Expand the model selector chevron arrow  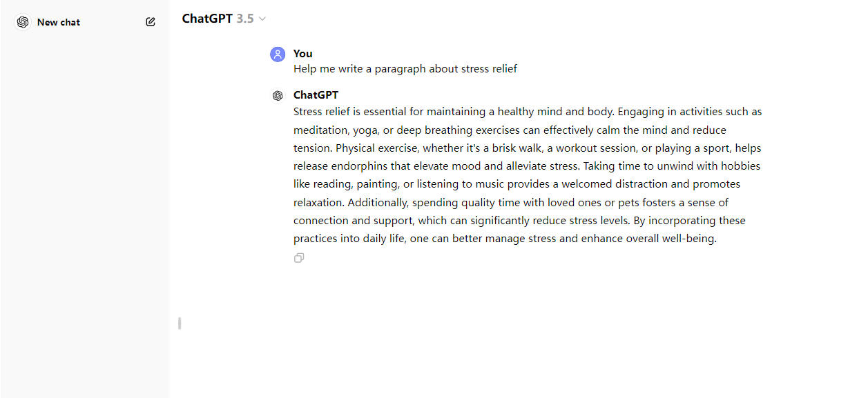262,19
